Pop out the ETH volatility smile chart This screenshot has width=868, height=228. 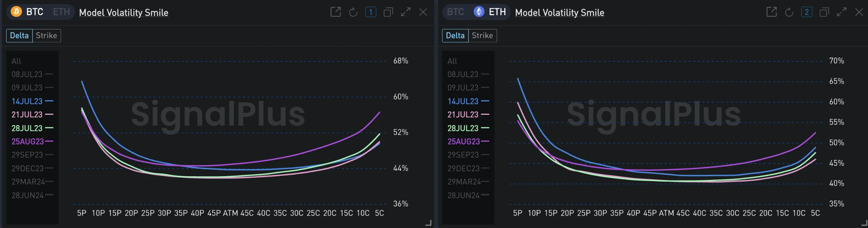[772, 12]
